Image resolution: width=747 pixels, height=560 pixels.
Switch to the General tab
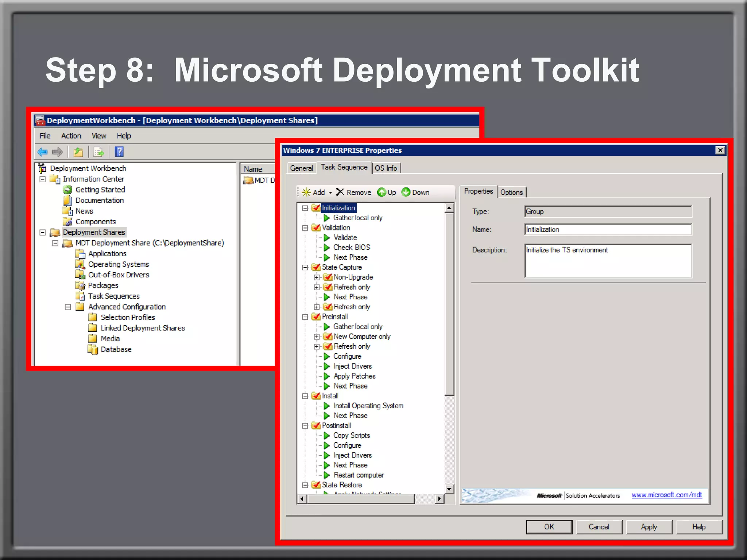(x=301, y=168)
